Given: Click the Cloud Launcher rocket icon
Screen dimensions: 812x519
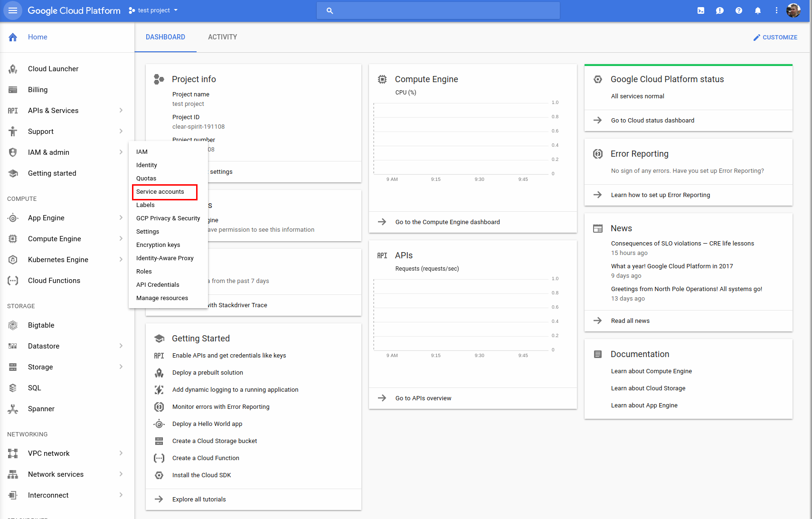Looking at the screenshot, I should pyautogui.click(x=13, y=69).
